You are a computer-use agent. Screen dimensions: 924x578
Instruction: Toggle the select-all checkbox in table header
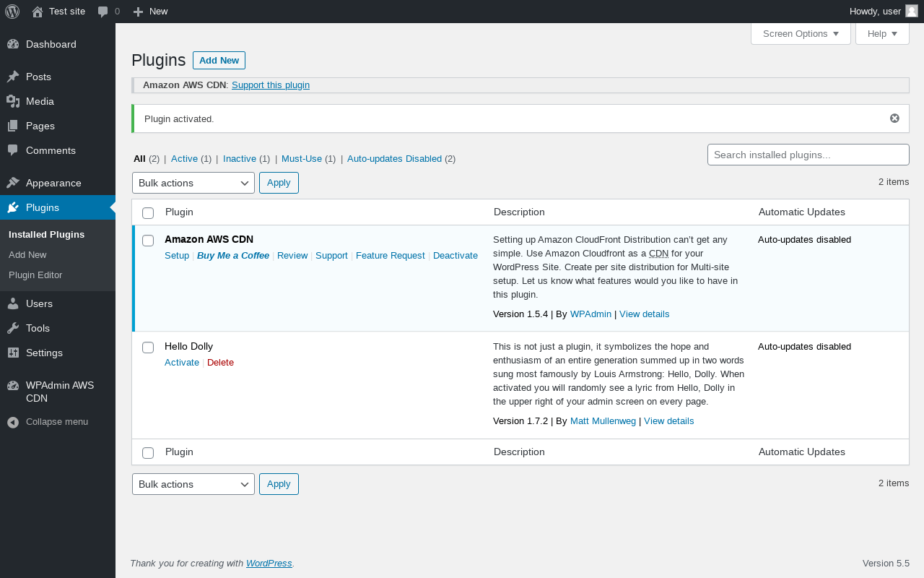148,212
